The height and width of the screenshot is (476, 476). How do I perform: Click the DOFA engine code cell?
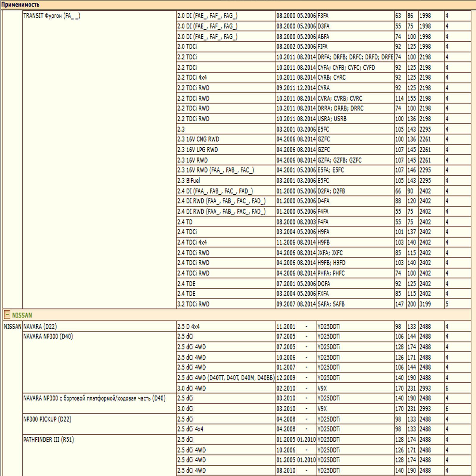coord(324,284)
